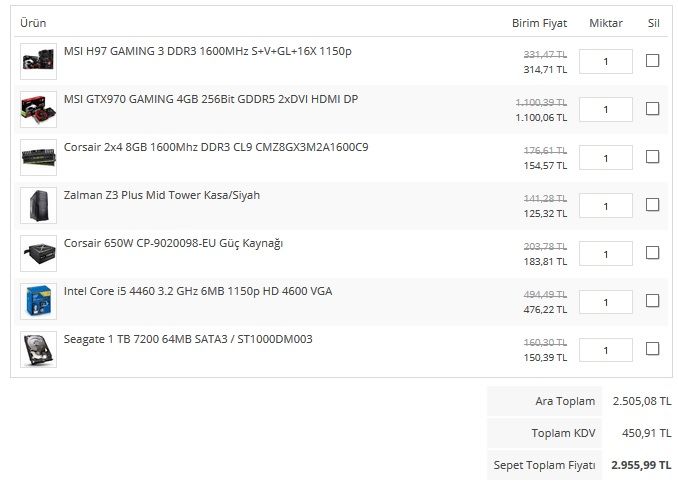
Task: Click the Seagate 1 TB 7200 product name
Action: pyautogui.click(x=188, y=339)
